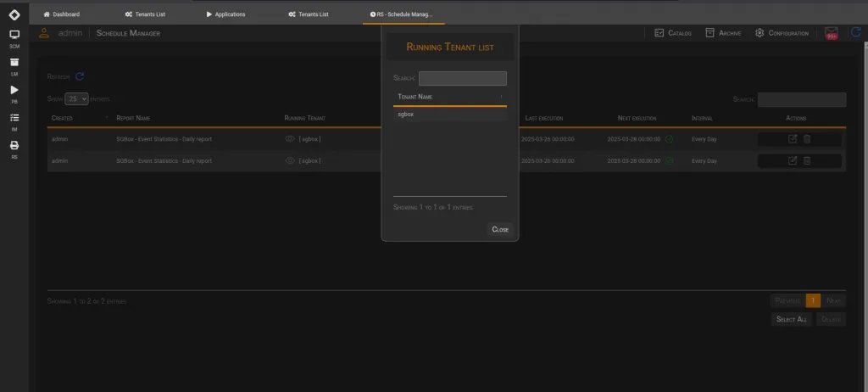This screenshot has width=868, height=392.
Task: Switch to the Dashboard tab
Action: [61, 14]
